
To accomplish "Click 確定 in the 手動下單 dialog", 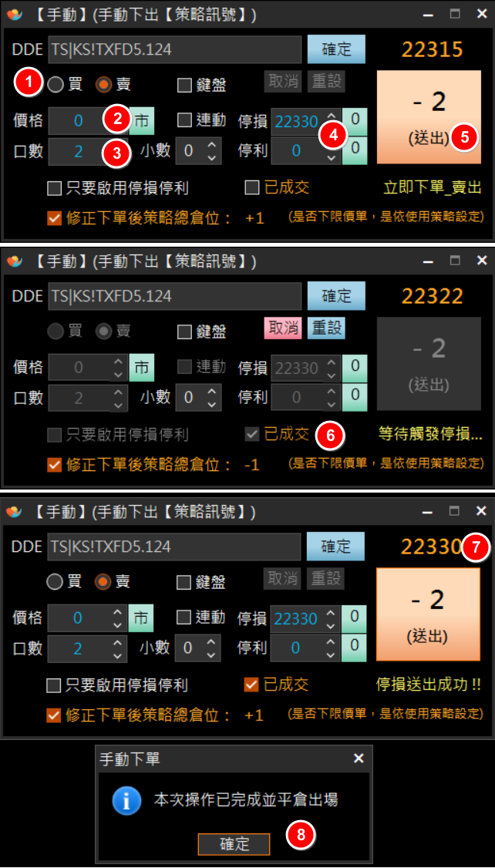I will click(x=234, y=844).
